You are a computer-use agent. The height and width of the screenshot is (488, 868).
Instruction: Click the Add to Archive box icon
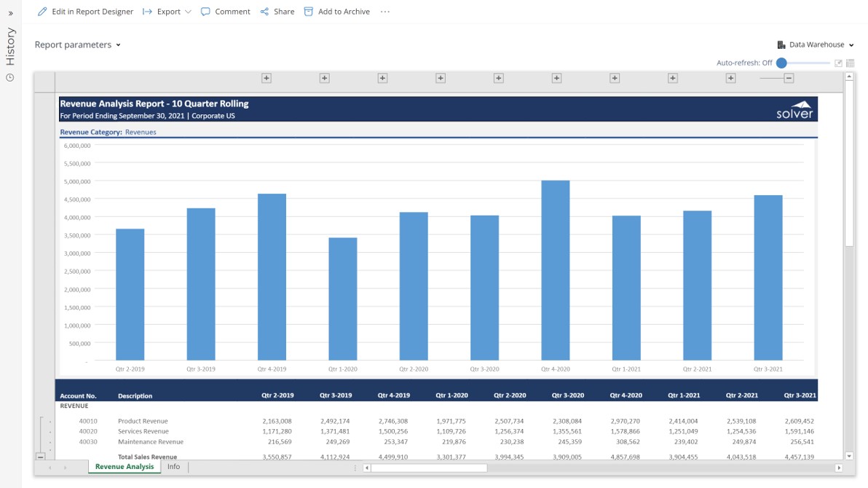[x=309, y=12]
